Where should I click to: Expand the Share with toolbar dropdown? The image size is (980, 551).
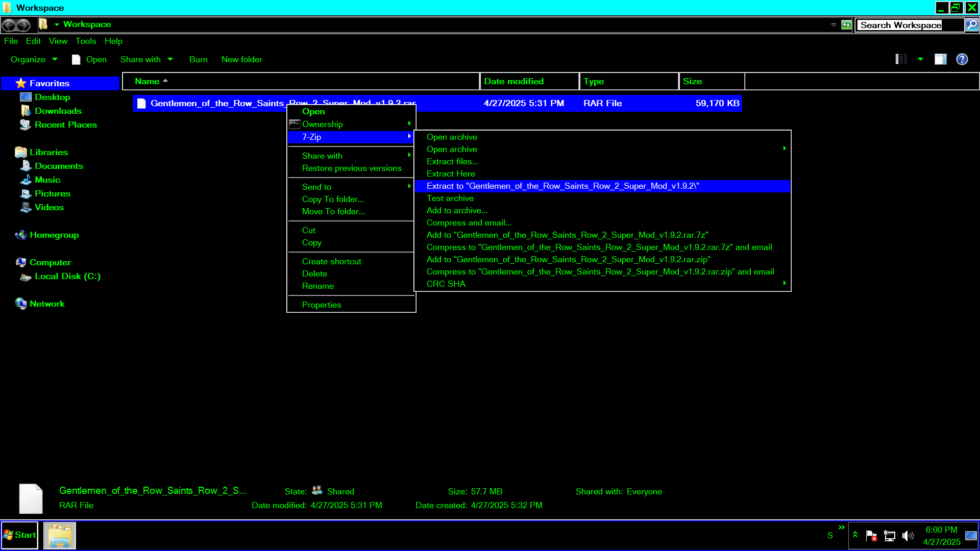click(146, 60)
